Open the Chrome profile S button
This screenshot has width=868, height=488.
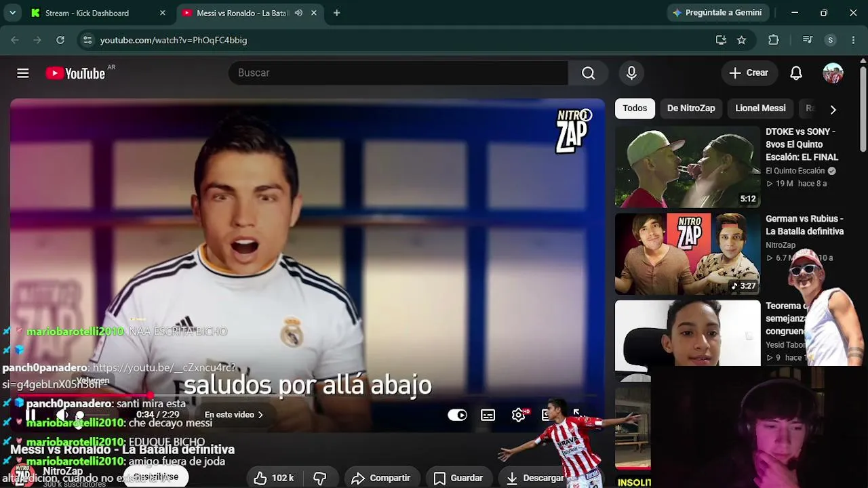pyautogui.click(x=830, y=40)
